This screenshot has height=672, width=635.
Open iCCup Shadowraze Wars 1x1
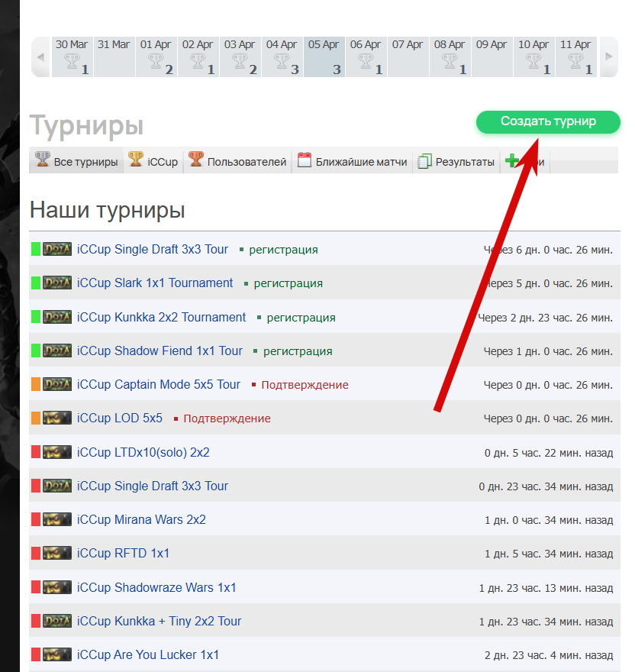156,587
